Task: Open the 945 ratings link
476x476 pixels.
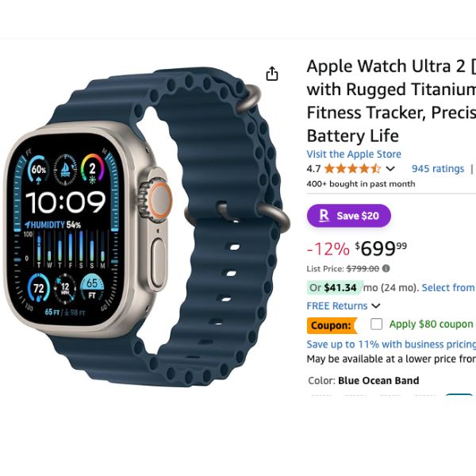Action: (438, 169)
